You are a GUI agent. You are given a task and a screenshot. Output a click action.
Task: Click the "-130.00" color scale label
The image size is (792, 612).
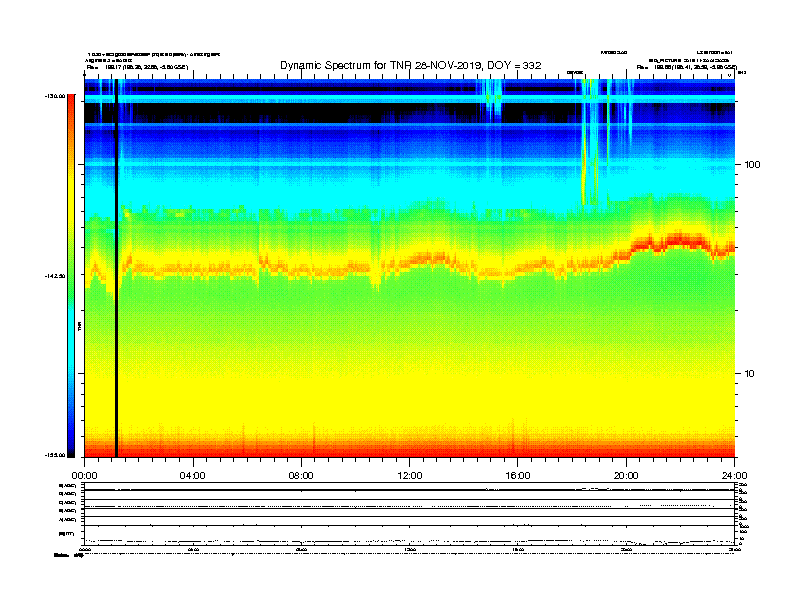click(x=55, y=95)
